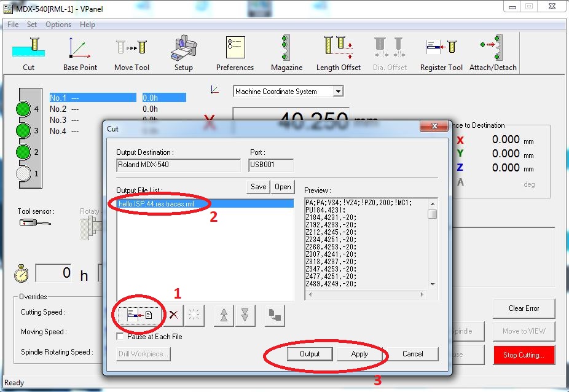Image resolution: width=569 pixels, height=392 pixels.
Task: Select hello.ISP.44.res.traces.rml in file list
Action: tap(205, 203)
